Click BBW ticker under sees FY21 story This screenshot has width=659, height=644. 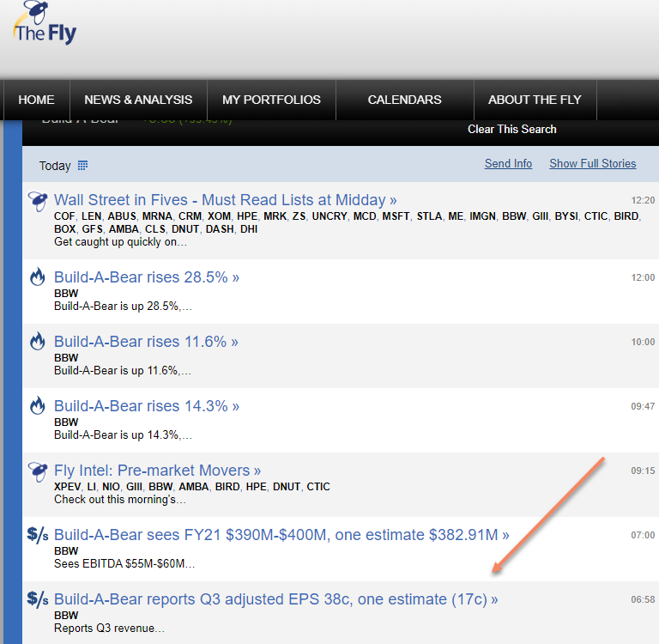pos(66,550)
